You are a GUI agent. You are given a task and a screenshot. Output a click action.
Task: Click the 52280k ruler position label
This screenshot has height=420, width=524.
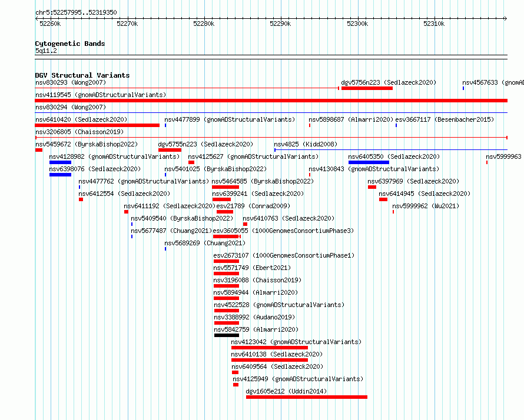(x=204, y=24)
